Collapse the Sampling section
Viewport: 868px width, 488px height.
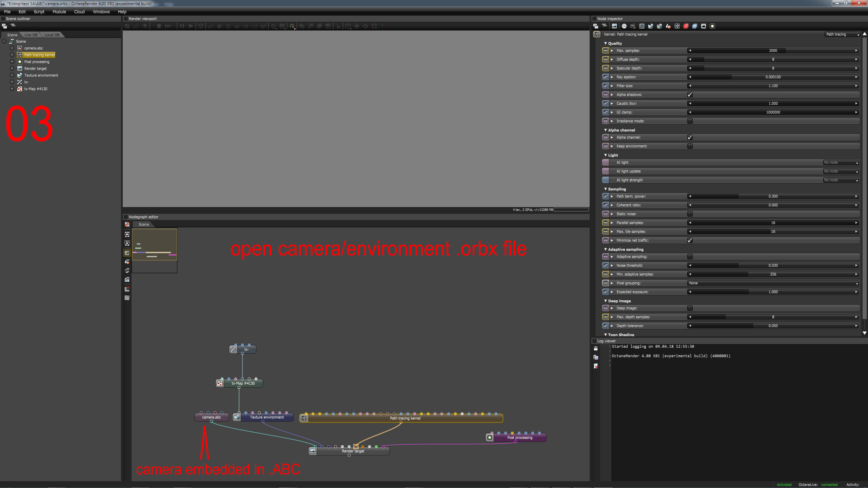pyautogui.click(x=606, y=189)
